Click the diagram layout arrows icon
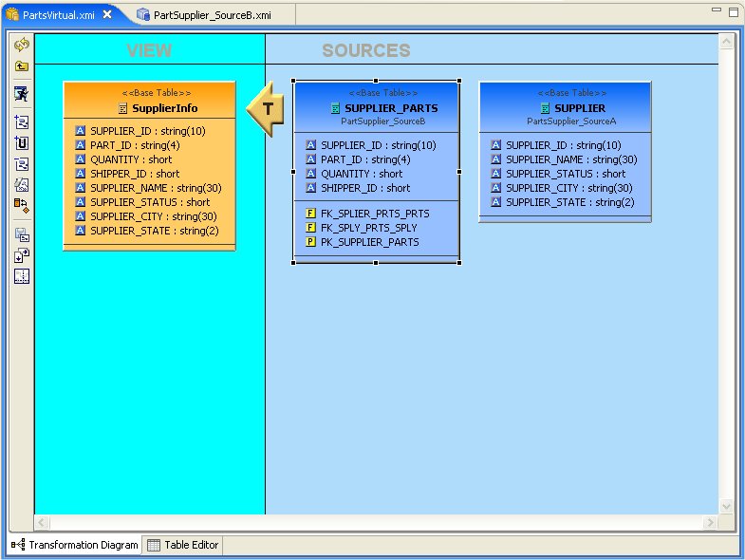The height and width of the screenshot is (560, 745). pyautogui.click(x=22, y=255)
